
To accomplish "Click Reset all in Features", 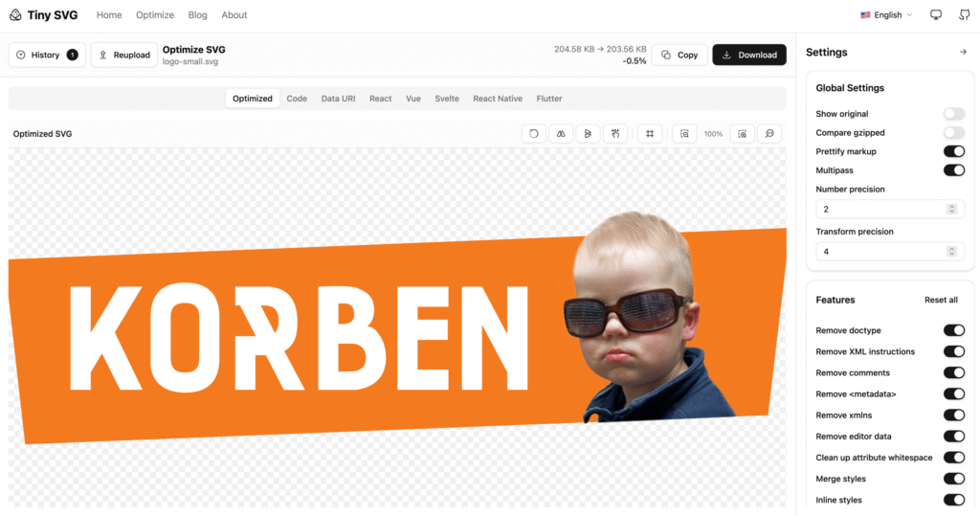I will coord(940,301).
